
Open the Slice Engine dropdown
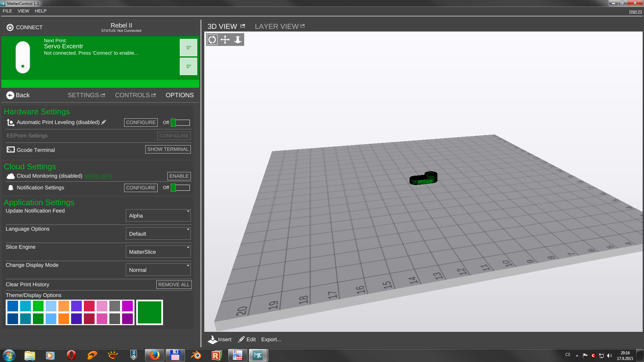tap(158, 252)
